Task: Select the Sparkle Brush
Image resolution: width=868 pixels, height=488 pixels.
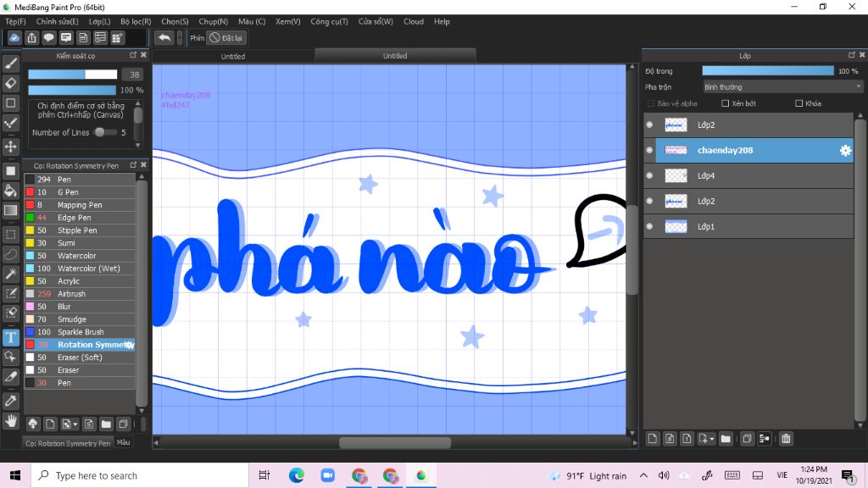Action: pyautogui.click(x=80, y=332)
